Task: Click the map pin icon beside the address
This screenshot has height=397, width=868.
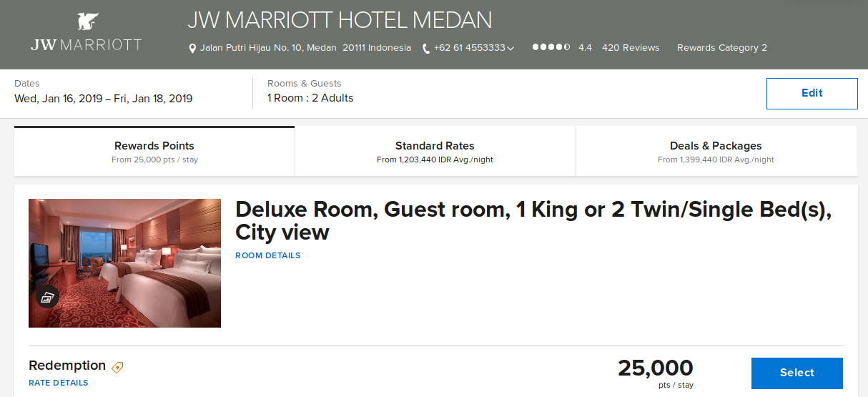Action: pos(192,49)
